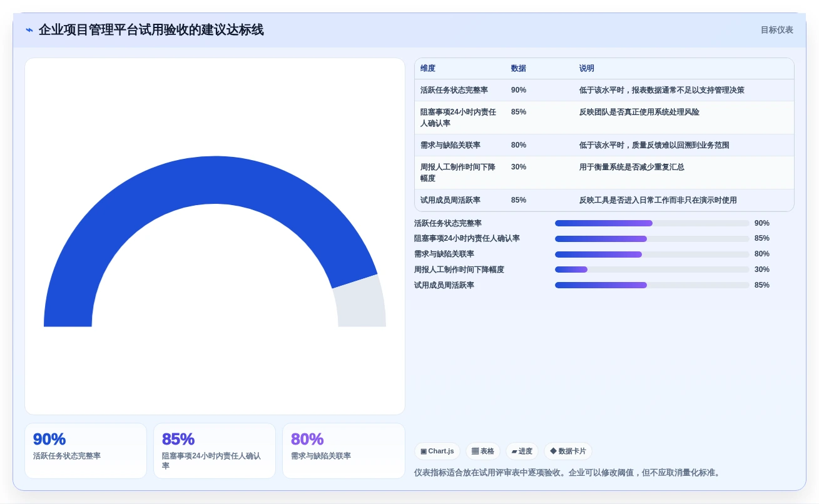The width and height of the screenshot is (819, 504).
Task: Click the 80% value in the table
Action: 519,146
